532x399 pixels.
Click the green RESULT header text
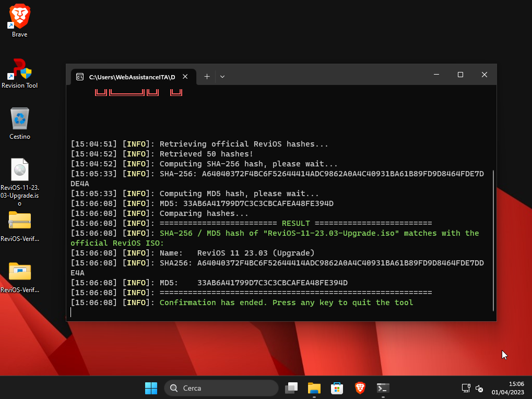click(x=295, y=223)
